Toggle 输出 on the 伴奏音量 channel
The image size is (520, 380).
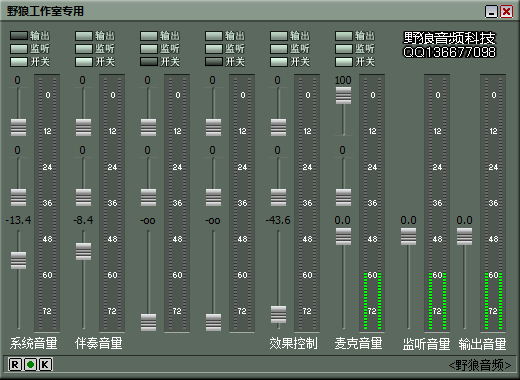tap(84, 36)
